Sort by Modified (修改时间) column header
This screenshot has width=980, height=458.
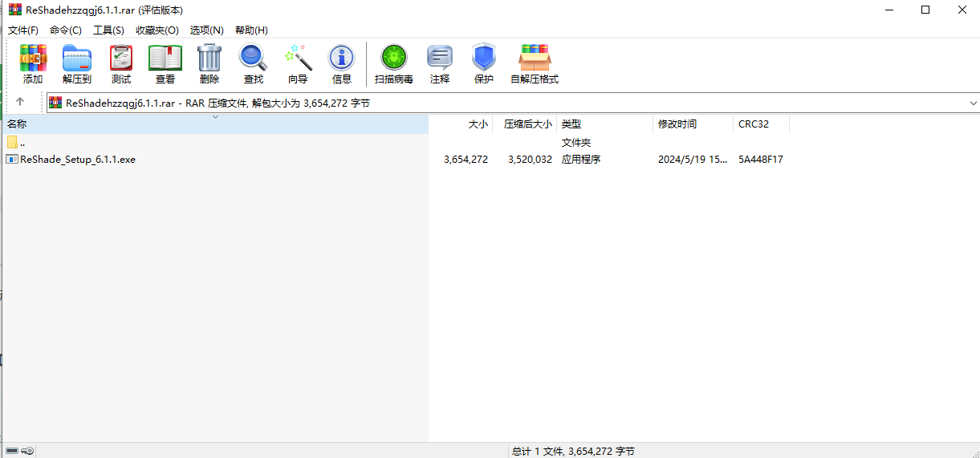(693, 124)
